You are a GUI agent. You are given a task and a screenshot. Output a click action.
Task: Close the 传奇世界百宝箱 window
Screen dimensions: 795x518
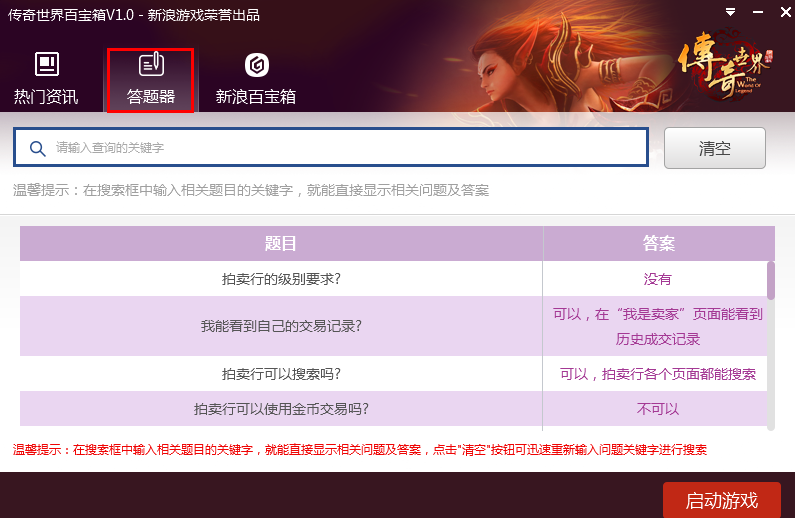coord(785,12)
